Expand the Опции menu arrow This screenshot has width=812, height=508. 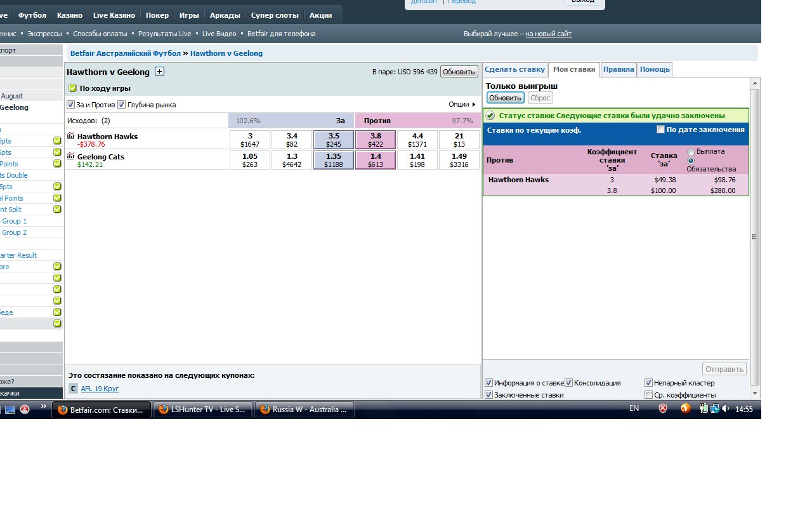pos(474,105)
